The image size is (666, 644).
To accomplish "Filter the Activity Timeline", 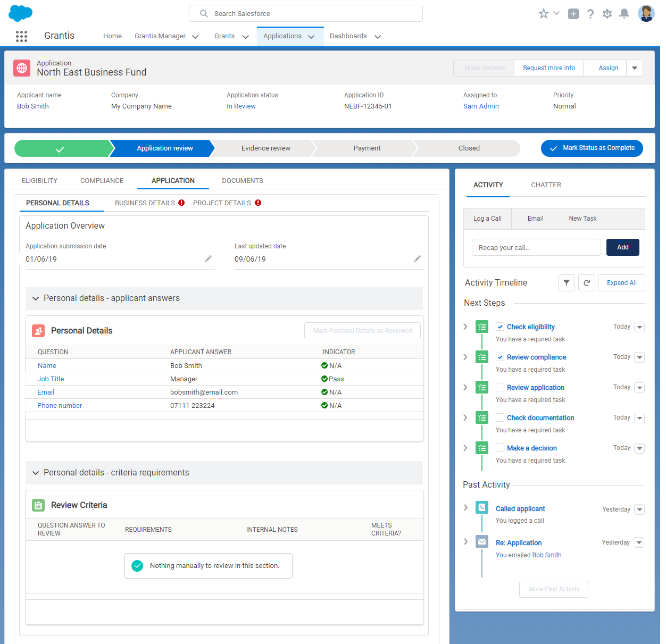I will click(x=567, y=283).
